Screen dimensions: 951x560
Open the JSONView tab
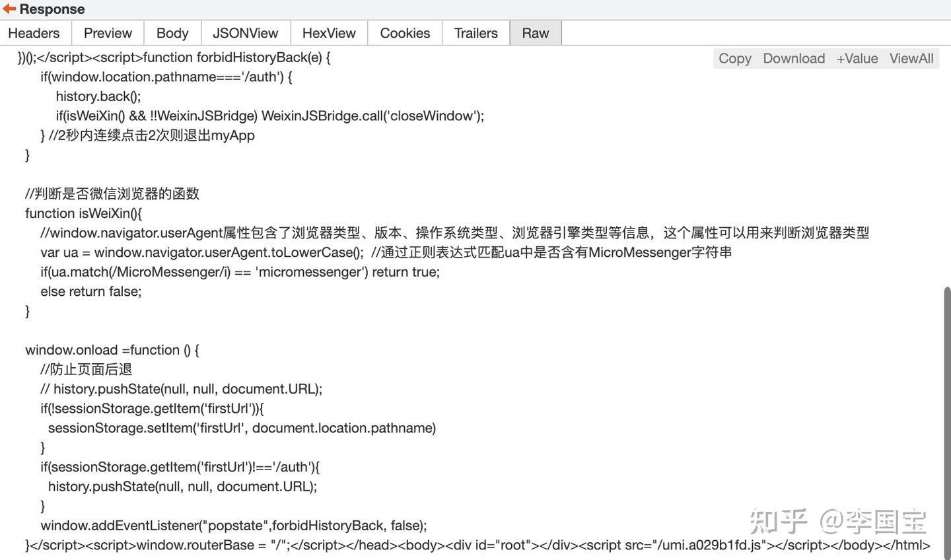[x=246, y=33]
